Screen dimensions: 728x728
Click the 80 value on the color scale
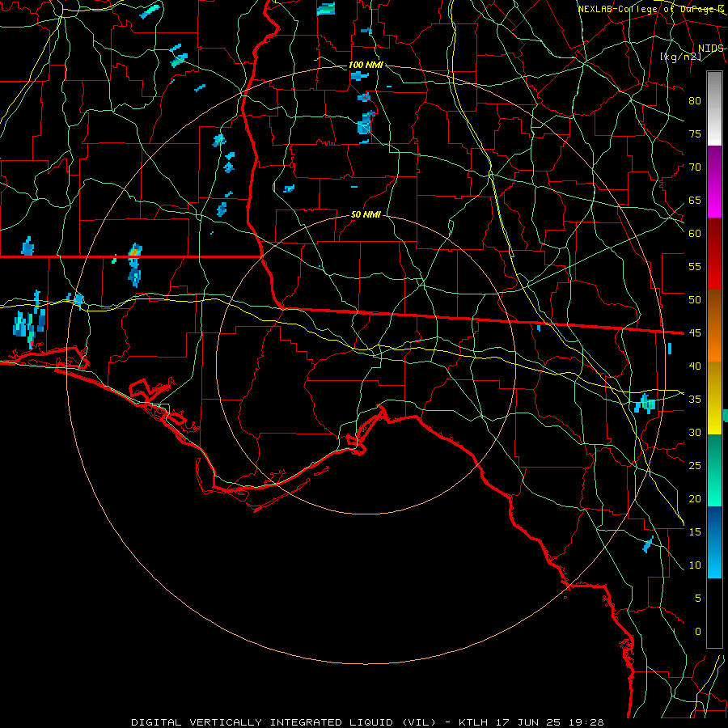tap(695, 101)
